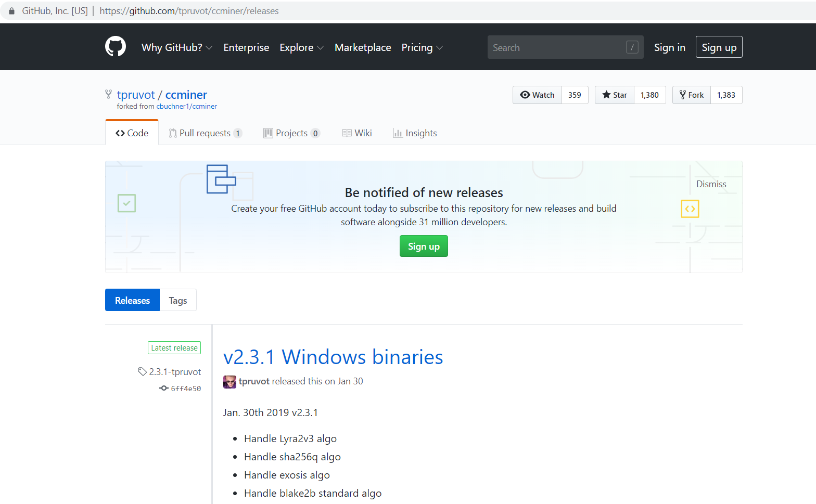Screen dimensions: 816x504
Task: Click the green Sign up button
Action: (x=424, y=246)
